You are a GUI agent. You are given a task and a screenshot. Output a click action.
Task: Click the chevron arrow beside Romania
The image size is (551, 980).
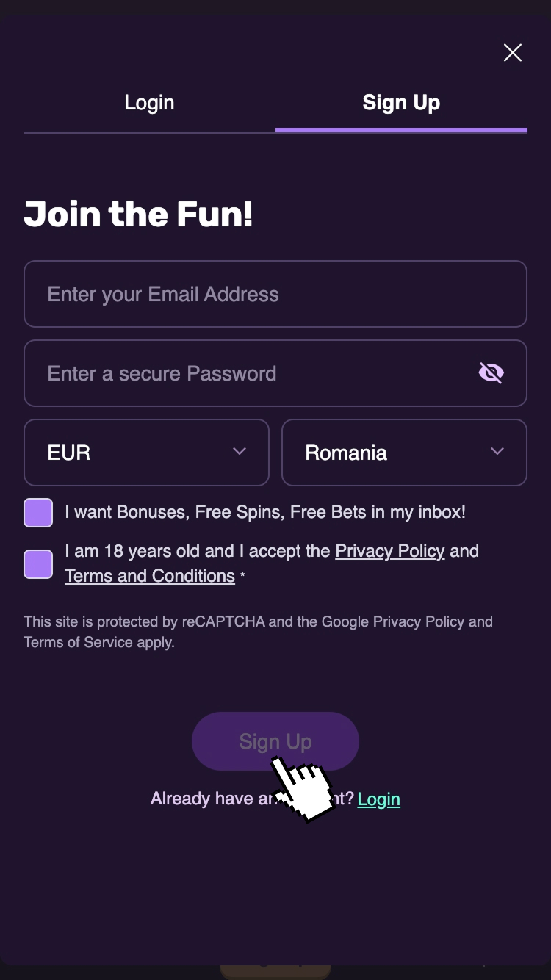(x=497, y=452)
